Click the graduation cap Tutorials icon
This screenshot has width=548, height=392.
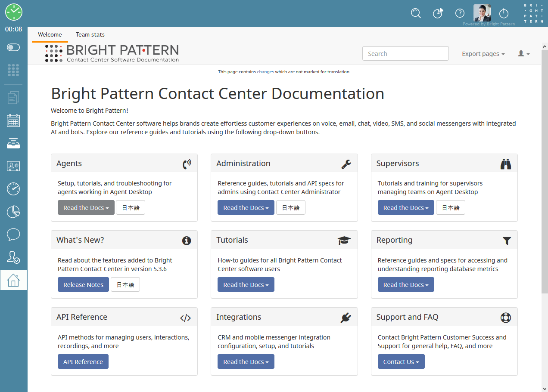[344, 241]
